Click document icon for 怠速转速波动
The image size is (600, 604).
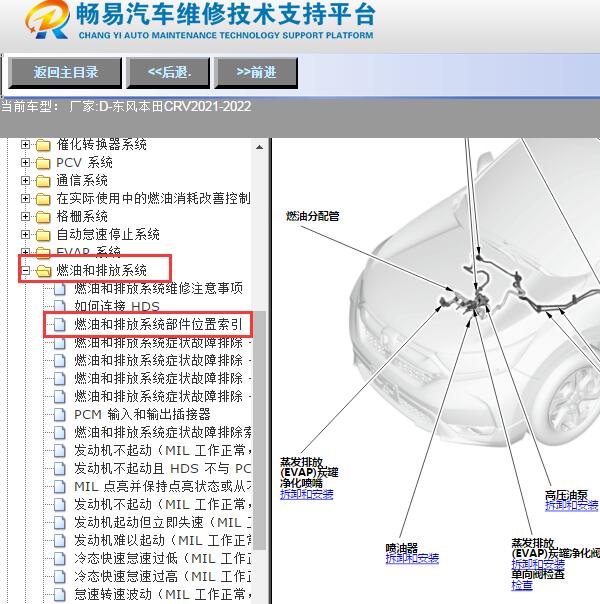coord(60,594)
